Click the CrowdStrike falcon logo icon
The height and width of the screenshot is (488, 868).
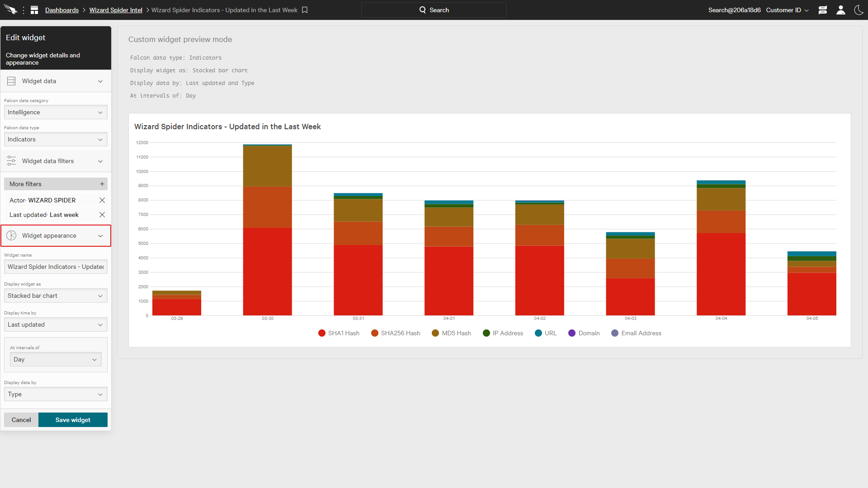[10, 10]
